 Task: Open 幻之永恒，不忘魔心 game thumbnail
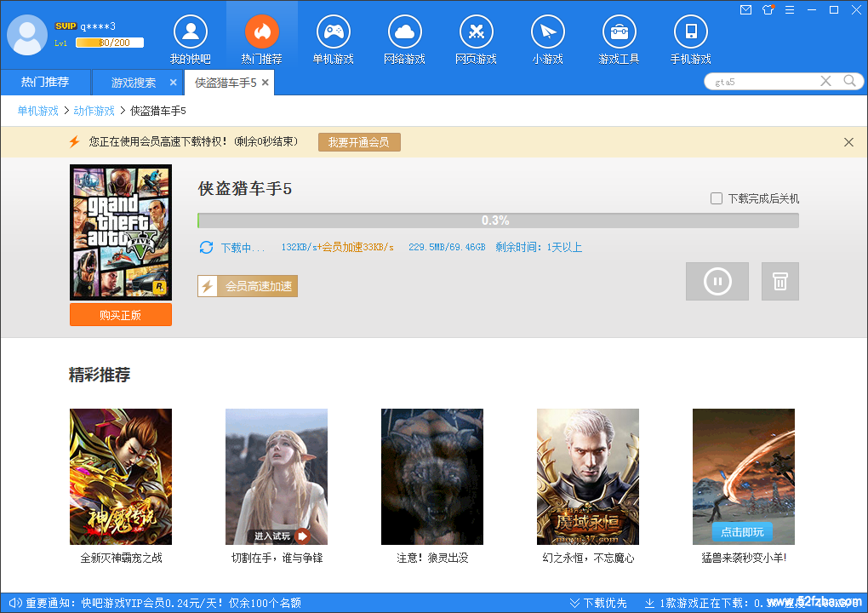click(588, 477)
